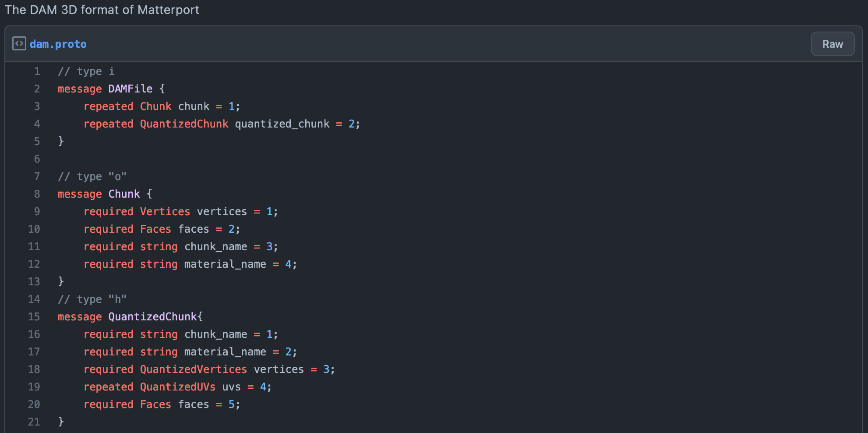The width and height of the screenshot is (868, 433).
Task: Select line number 4 in the gutter
Action: click(x=37, y=124)
